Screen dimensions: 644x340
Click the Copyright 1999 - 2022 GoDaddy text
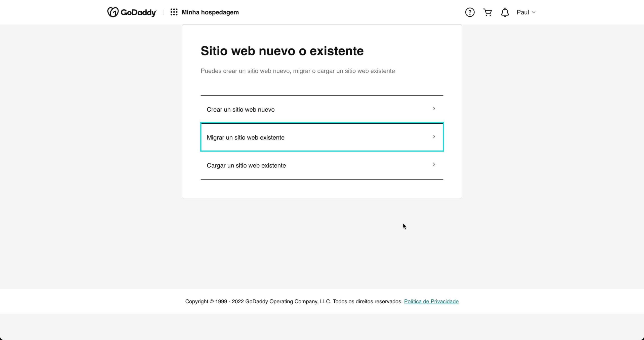point(294,301)
